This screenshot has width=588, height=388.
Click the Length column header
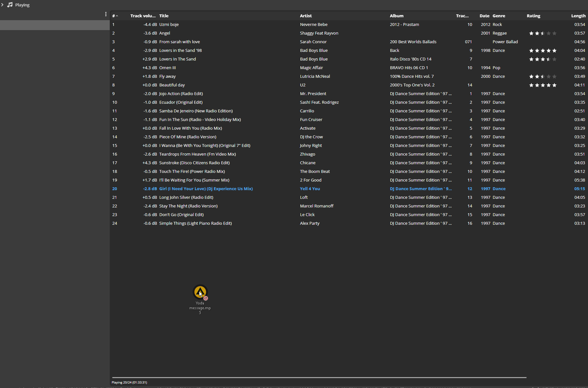pyautogui.click(x=578, y=16)
